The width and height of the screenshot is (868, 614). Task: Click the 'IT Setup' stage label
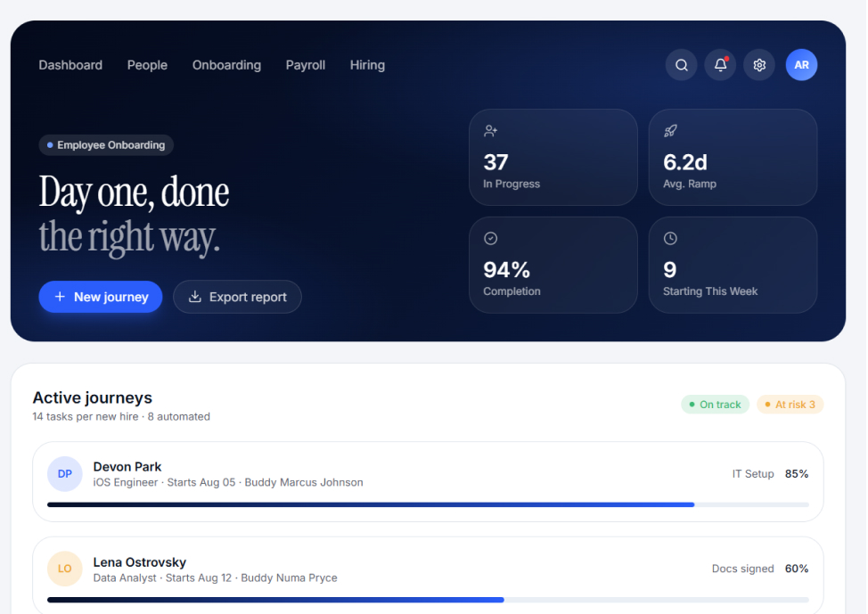(753, 474)
